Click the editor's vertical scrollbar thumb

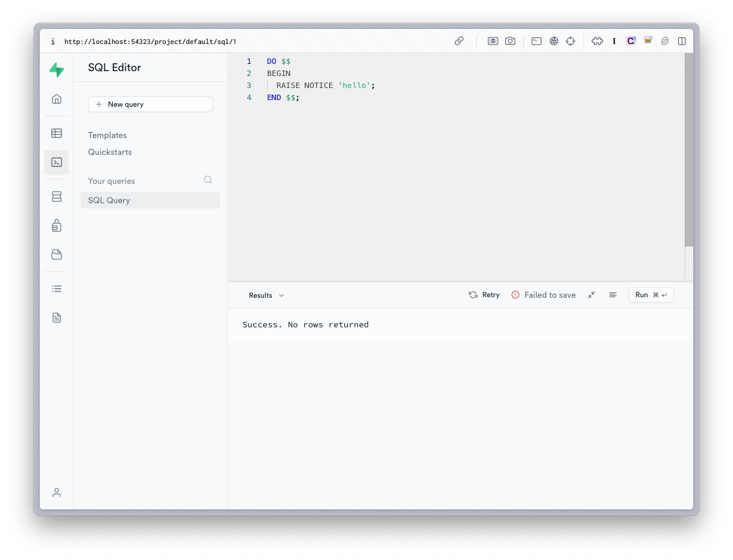[689, 149]
